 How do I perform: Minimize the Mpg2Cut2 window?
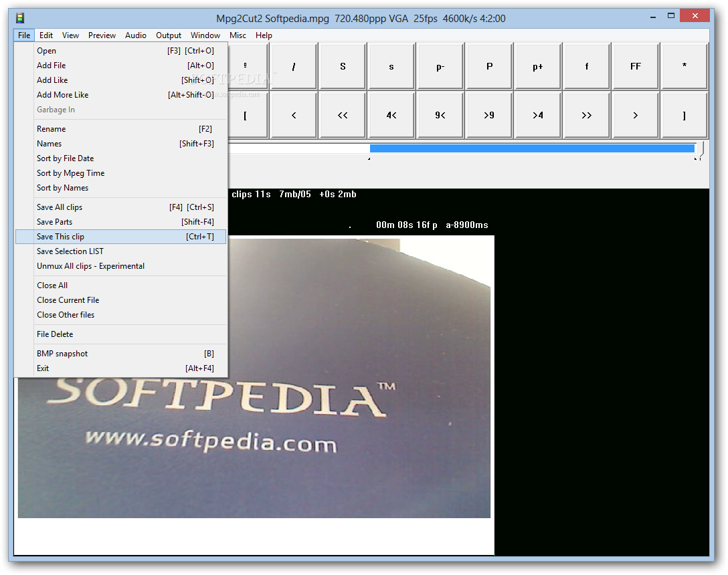coord(653,17)
